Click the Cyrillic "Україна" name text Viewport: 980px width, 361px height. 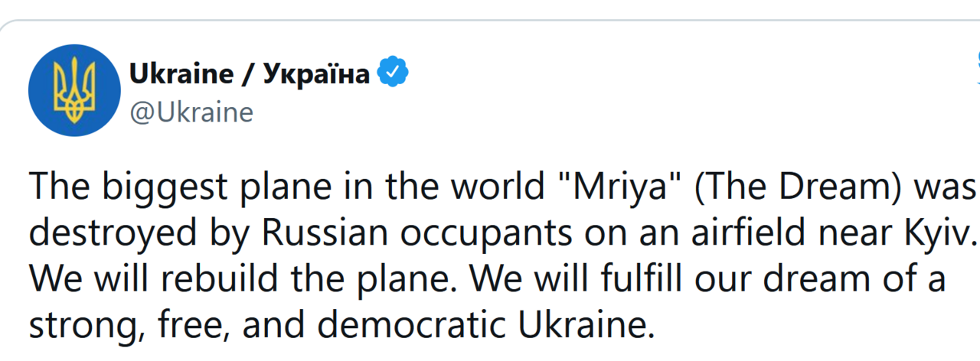[315, 74]
